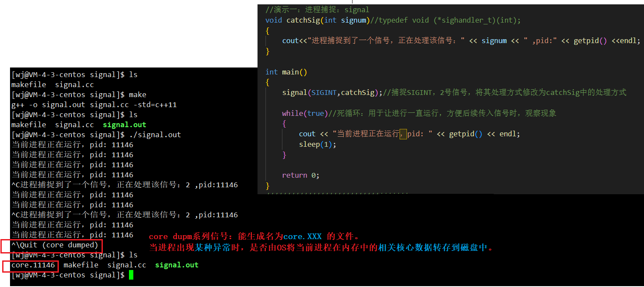Click the 'return 0;' statement
Viewport: 644px width, 287px height.
(x=301, y=175)
